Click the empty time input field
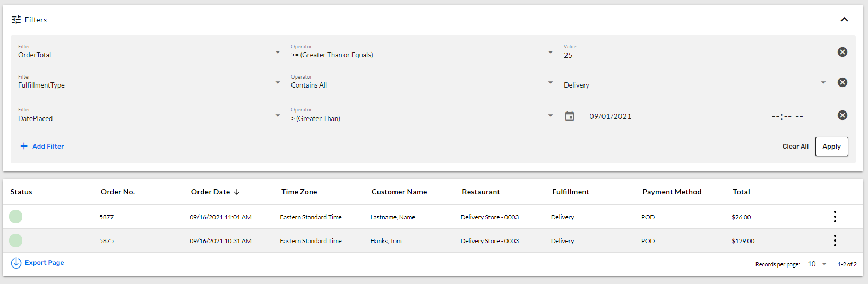Screen dimensions: 868x284 click(x=787, y=116)
